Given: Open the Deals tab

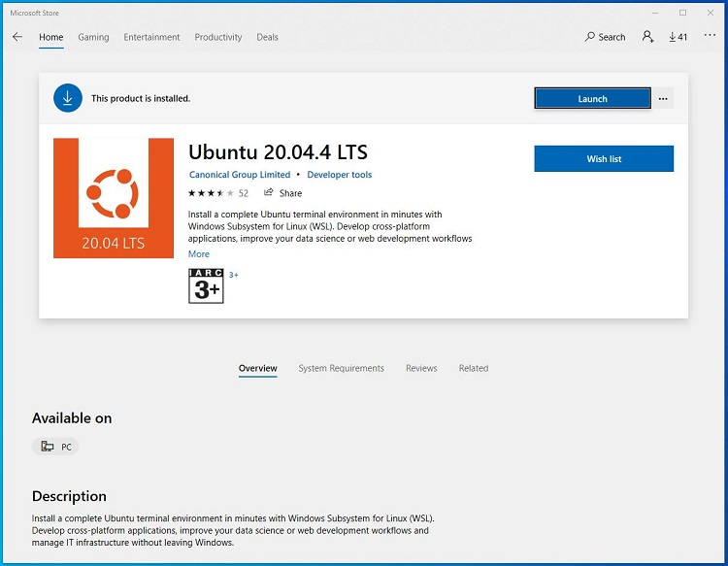Looking at the screenshot, I should [x=268, y=37].
